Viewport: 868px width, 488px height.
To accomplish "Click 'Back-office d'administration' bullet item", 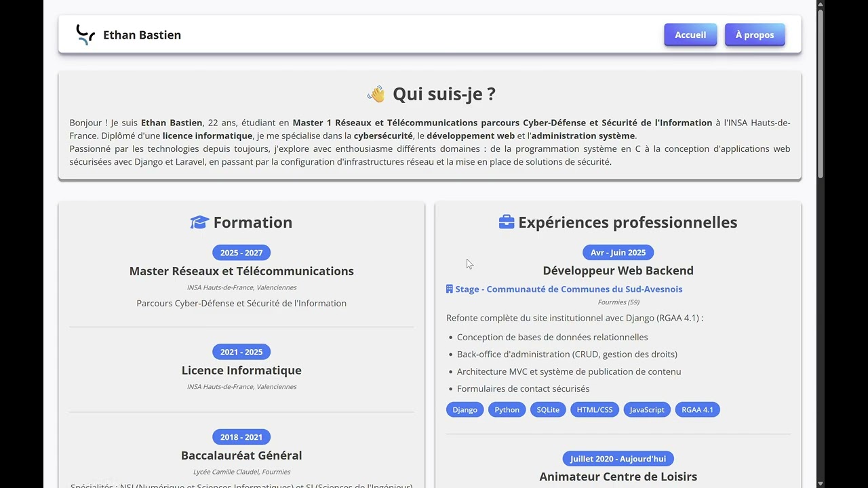I will click(567, 354).
